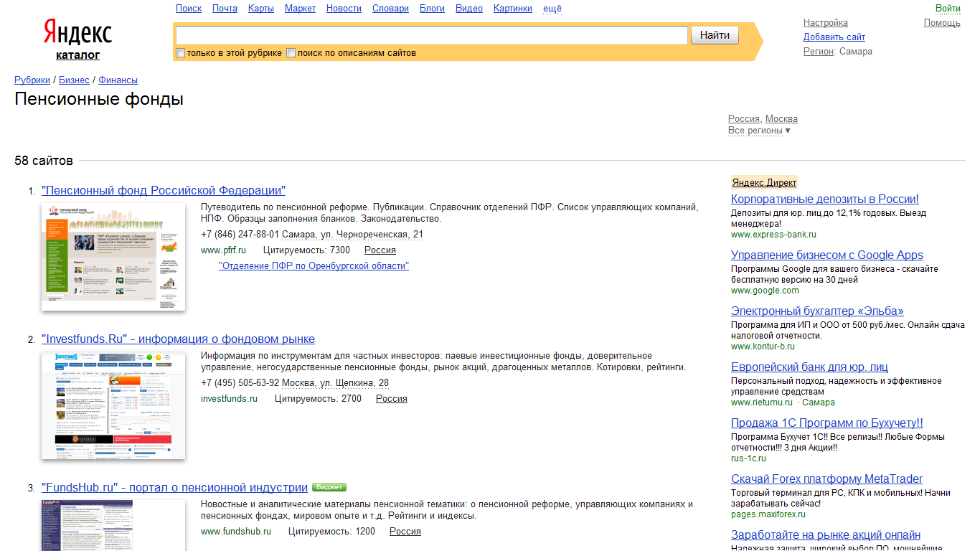Screen dimensions: 980x551
Task: Click 'Цитируемость: 2700' value
Action: point(318,399)
